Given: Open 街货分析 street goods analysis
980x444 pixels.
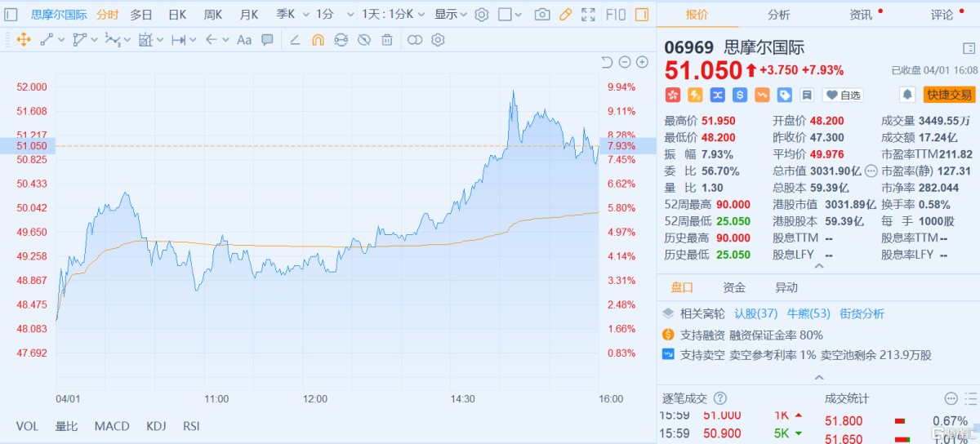Looking at the screenshot, I should click(x=862, y=313).
